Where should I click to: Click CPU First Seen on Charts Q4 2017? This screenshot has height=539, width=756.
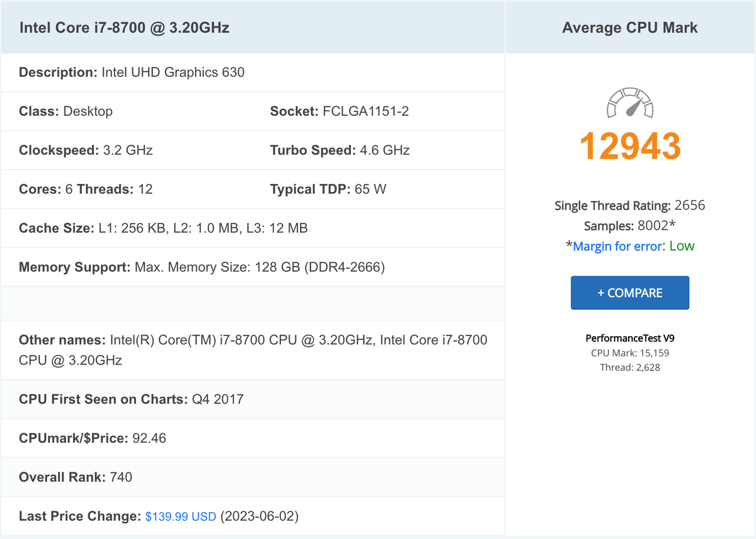pyautogui.click(x=131, y=399)
